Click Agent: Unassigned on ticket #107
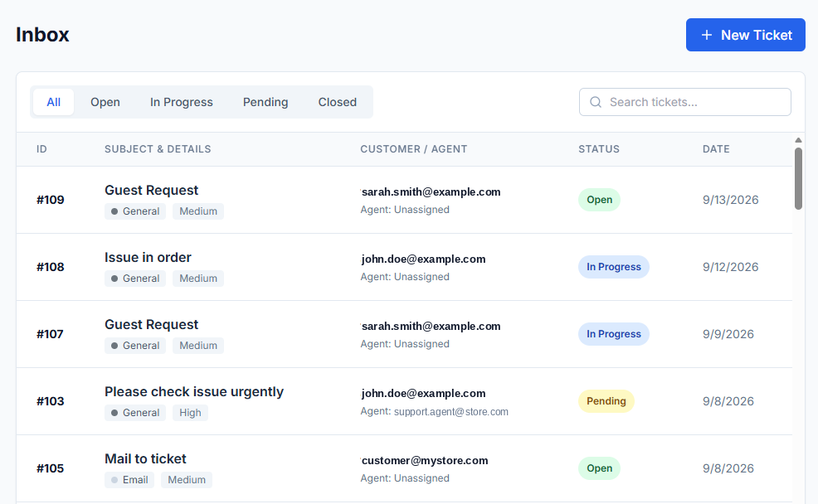 405,344
